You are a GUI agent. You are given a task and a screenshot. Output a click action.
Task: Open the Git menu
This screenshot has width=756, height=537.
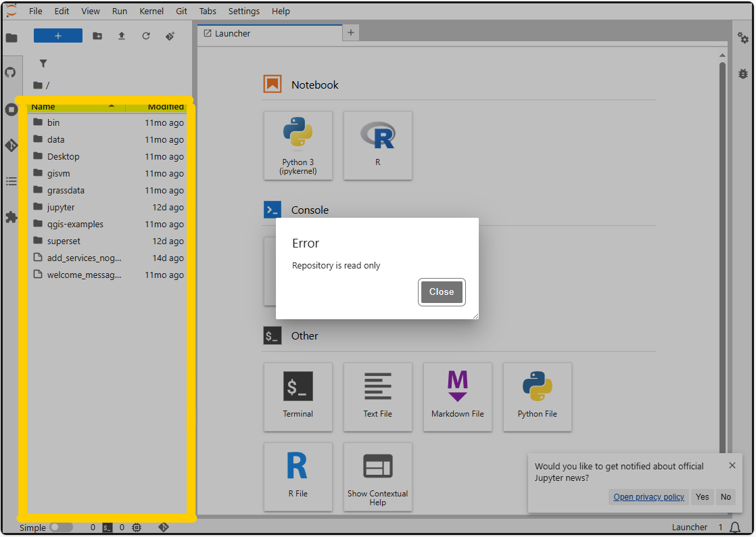181,11
